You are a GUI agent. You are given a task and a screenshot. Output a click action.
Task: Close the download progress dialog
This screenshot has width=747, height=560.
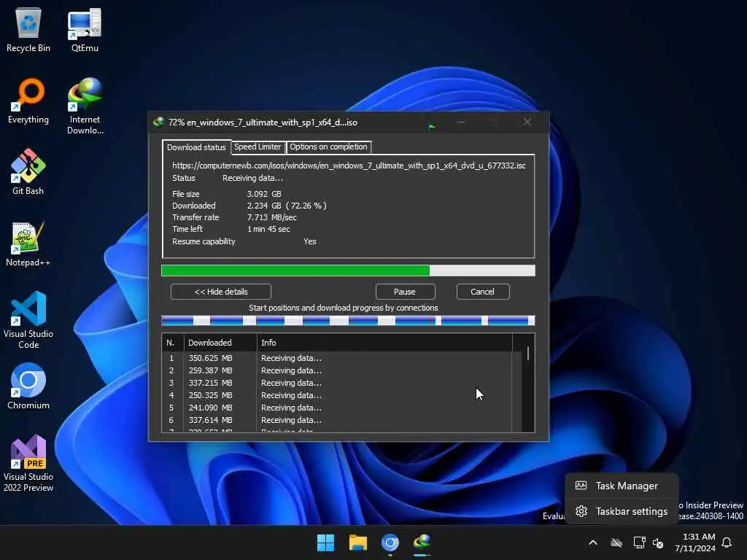coord(527,122)
